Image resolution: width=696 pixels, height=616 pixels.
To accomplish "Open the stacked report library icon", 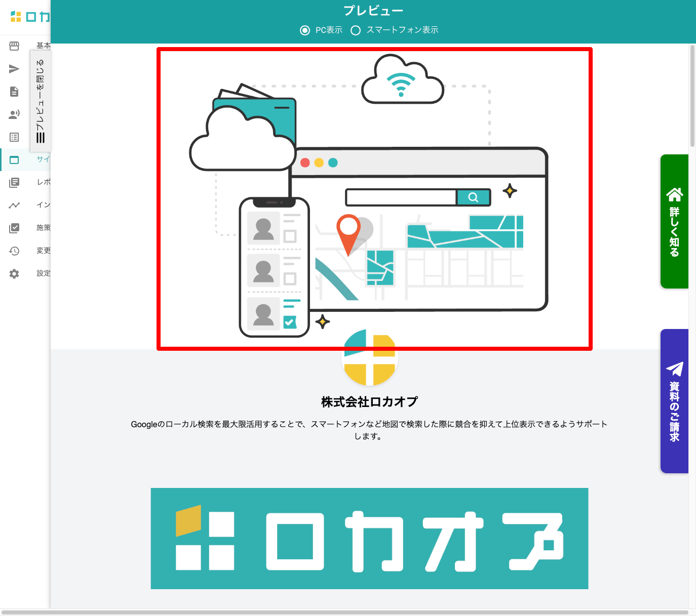I will click(x=14, y=182).
